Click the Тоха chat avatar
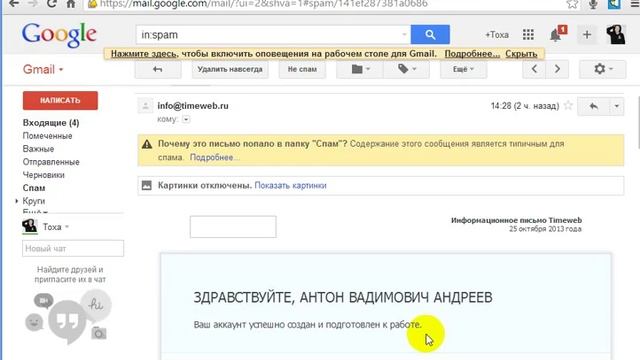 (30, 227)
